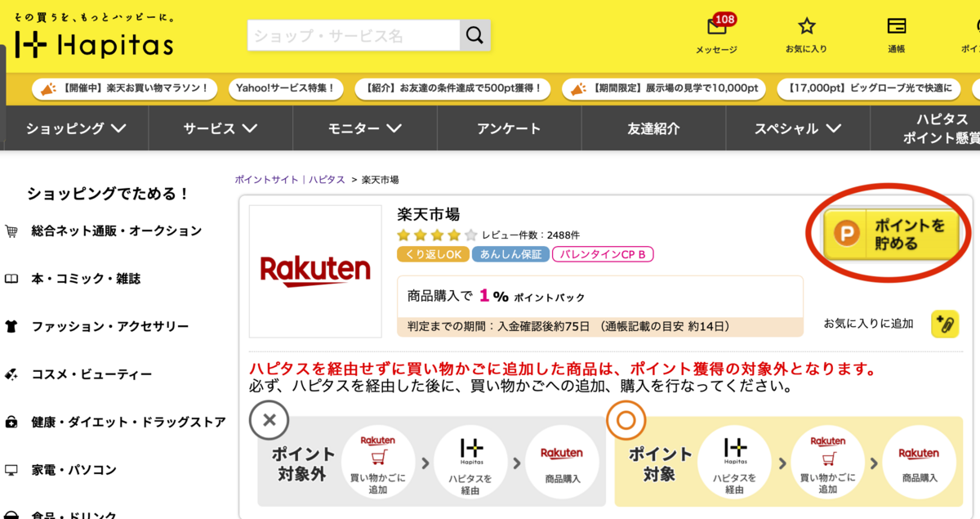Screen dimensions: 980x519
Task: Click the あんしん保証 tag
Action: (x=510, y=254)
